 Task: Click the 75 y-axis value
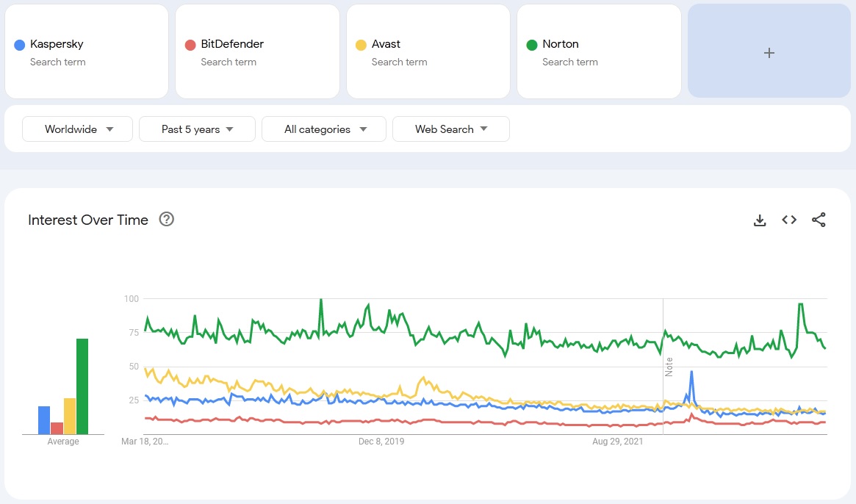pos(134,333)
